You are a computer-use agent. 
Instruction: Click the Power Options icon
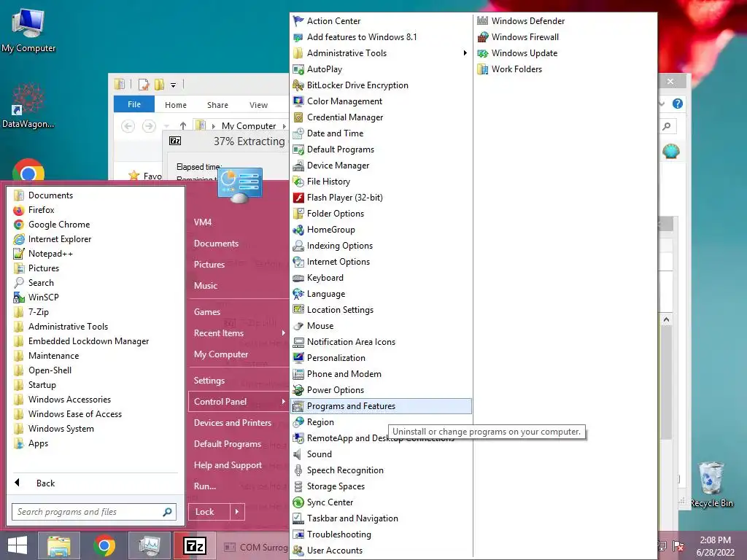click(298, 390)
